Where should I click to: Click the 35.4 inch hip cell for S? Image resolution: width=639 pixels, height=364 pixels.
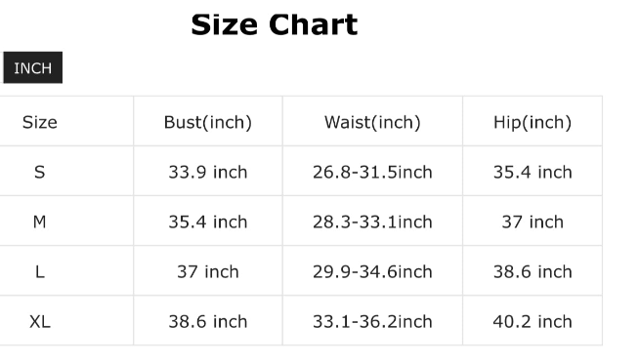tap(532, 172)
